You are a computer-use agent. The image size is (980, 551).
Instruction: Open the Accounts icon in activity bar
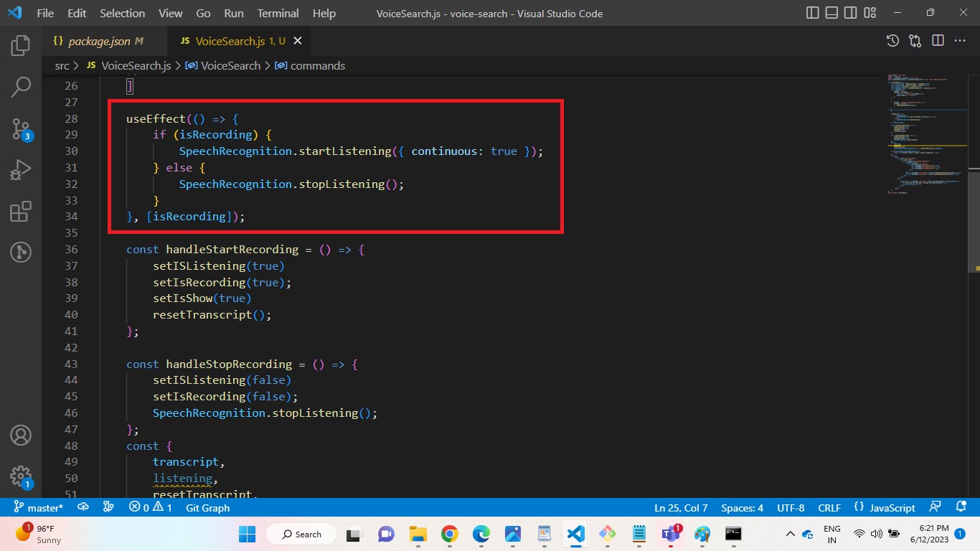[x=21, y=435]
